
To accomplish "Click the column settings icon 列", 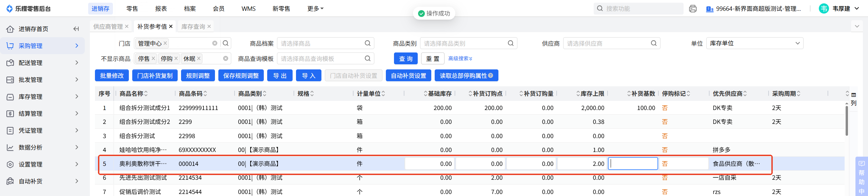I will [x=853, y=99].
